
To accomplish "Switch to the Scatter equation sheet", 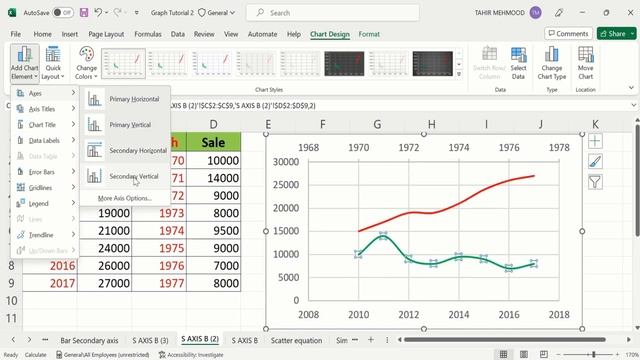I will (296, 340).
